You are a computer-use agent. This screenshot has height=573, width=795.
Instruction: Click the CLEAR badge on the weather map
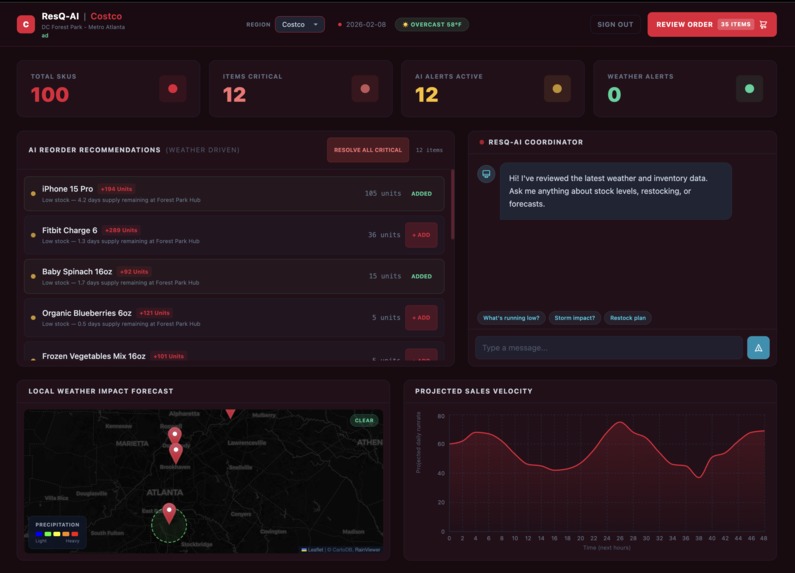tap(364, 420)
